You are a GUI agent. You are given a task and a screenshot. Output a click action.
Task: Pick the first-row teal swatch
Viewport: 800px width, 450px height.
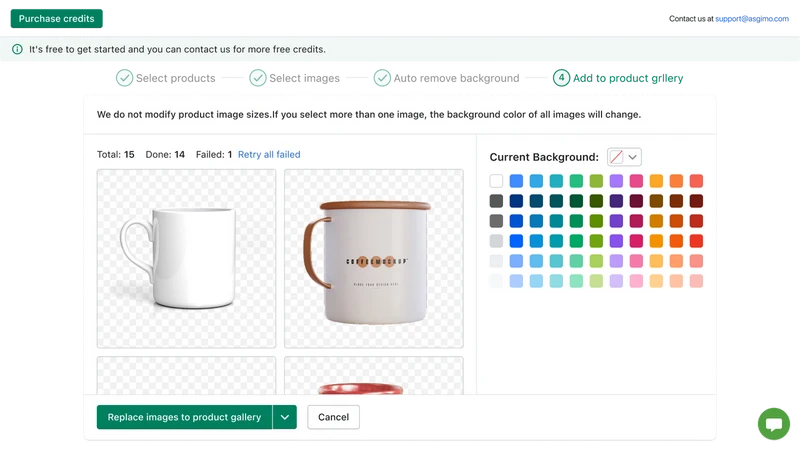556,181
